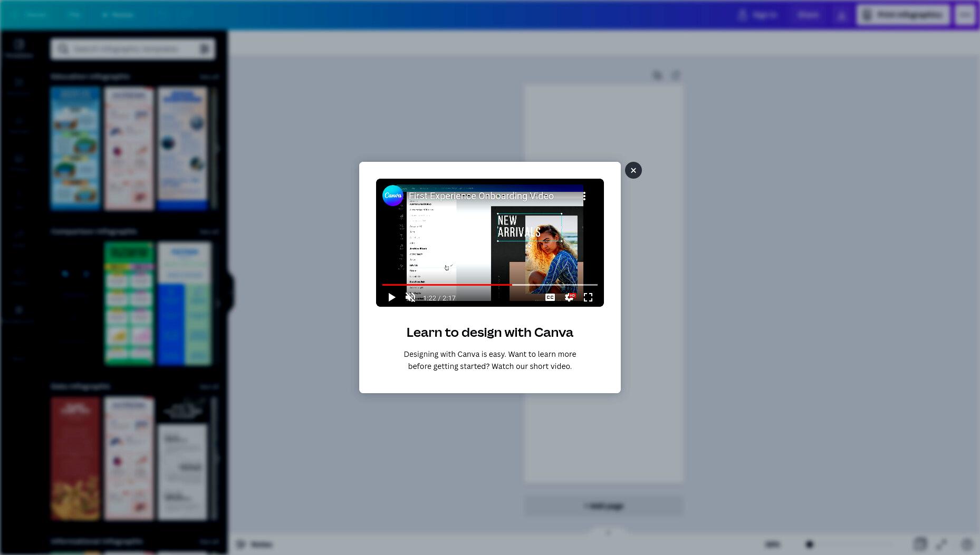
Task: Close the Learn to design dialog
Action: [x=633, y=170]
